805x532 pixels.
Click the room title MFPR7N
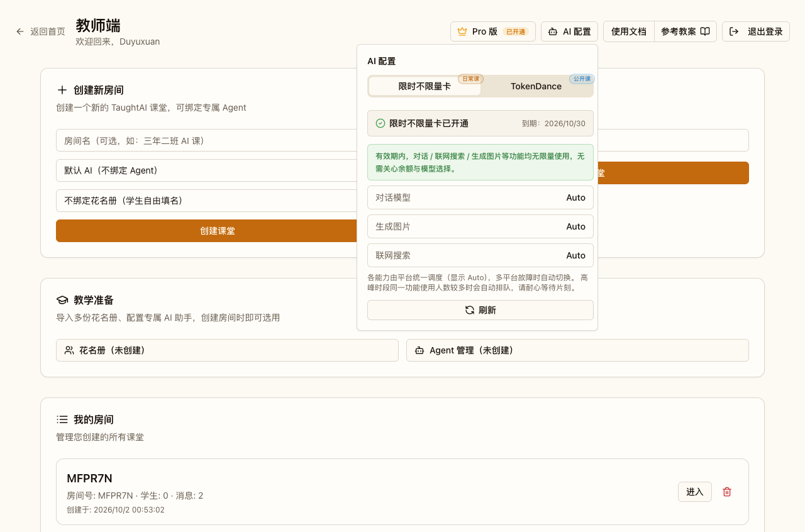point(89,479)
